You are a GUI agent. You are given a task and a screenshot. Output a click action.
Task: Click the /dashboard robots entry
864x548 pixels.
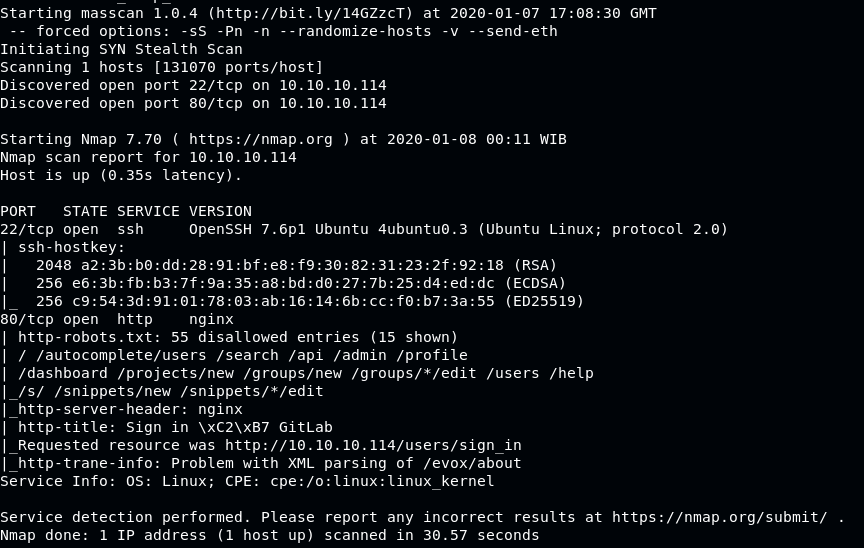click(x=63, y=373)
